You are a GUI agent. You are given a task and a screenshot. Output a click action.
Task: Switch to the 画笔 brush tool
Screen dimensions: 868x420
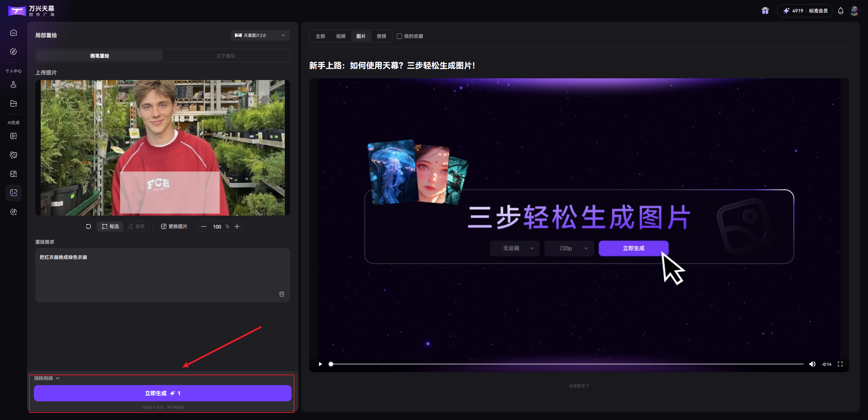coord(136,226)
